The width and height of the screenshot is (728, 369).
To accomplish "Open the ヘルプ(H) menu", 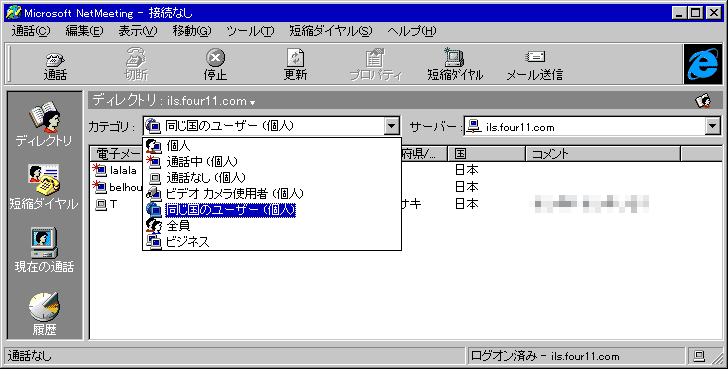I will pyautogui.click(x=411, y=31).
